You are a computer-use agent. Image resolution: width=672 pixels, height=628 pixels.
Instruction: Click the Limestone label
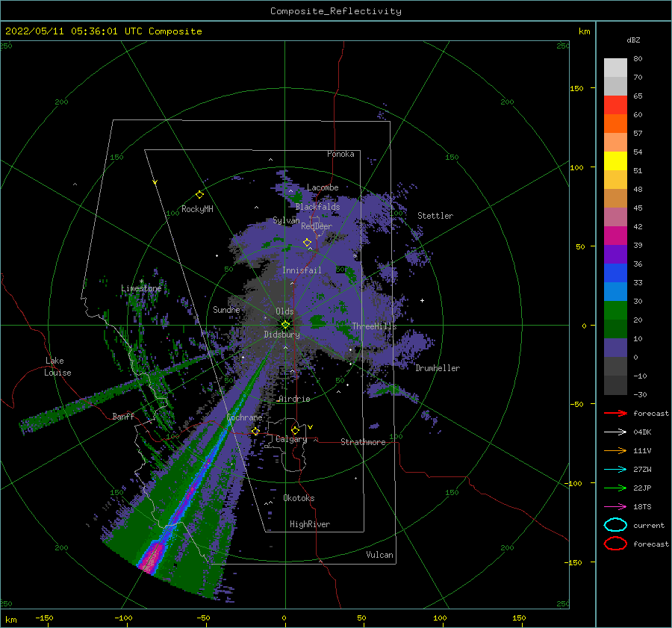pyautogui.click(x=141, y=288)
